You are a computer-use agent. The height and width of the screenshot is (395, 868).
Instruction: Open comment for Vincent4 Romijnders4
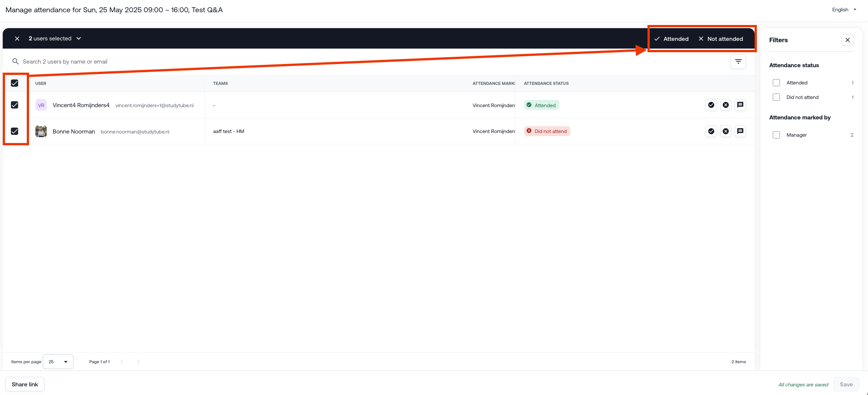point(740,105)
